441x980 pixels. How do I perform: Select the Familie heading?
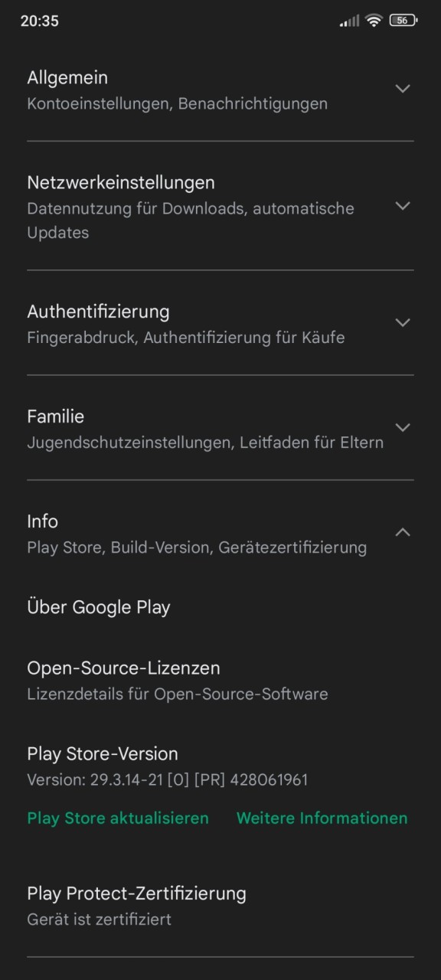pyautogui.click(x=56, y=416)
